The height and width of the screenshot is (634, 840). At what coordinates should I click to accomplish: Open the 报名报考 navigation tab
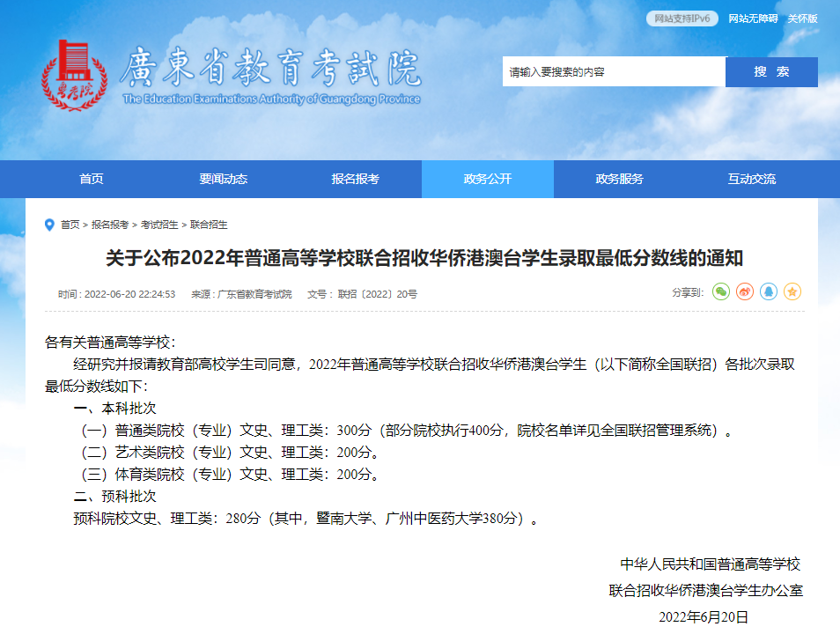point(355,179)
